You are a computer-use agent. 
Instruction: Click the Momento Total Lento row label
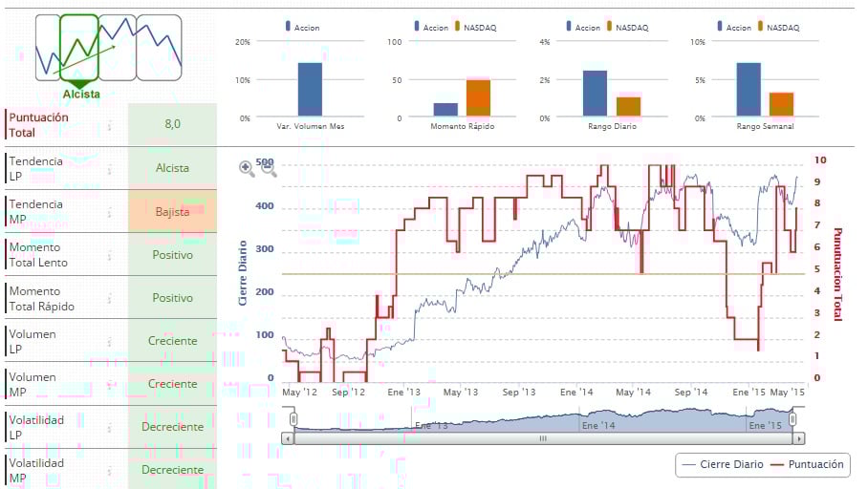[38, 255]
